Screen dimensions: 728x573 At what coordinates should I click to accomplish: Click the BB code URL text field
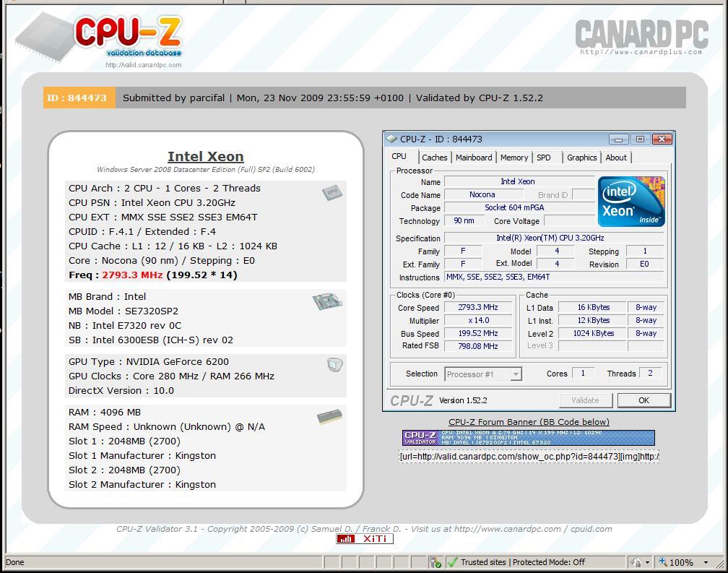coord(529,457)
